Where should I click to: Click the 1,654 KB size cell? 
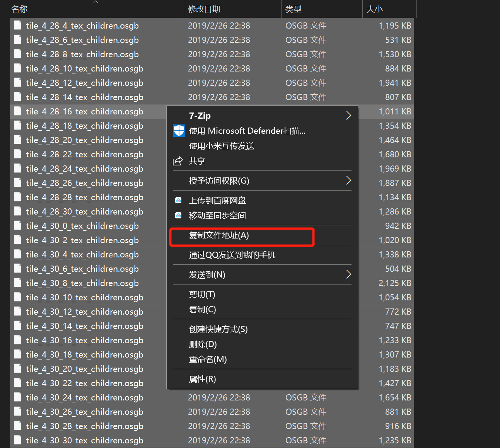(395, 397)
